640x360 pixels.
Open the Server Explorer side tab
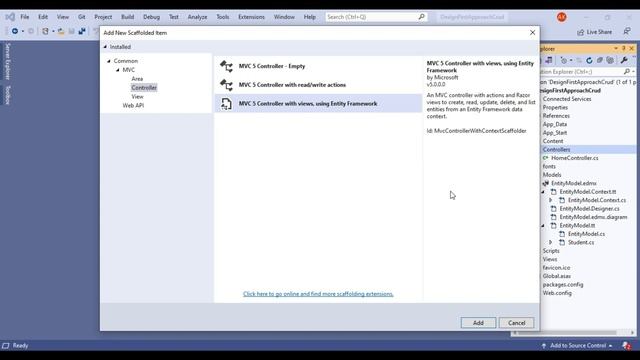pos(8,61)
